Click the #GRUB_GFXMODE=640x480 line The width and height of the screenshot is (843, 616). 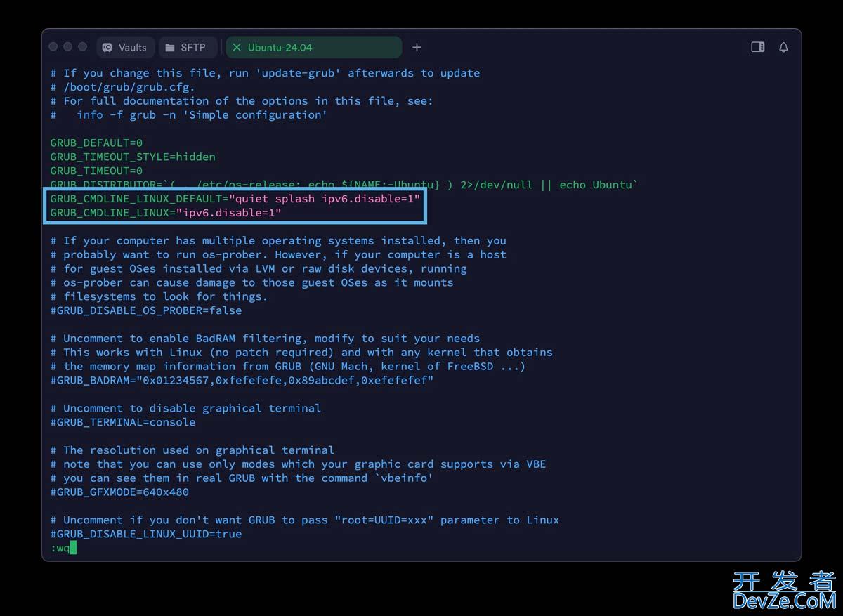click(119, 492)
